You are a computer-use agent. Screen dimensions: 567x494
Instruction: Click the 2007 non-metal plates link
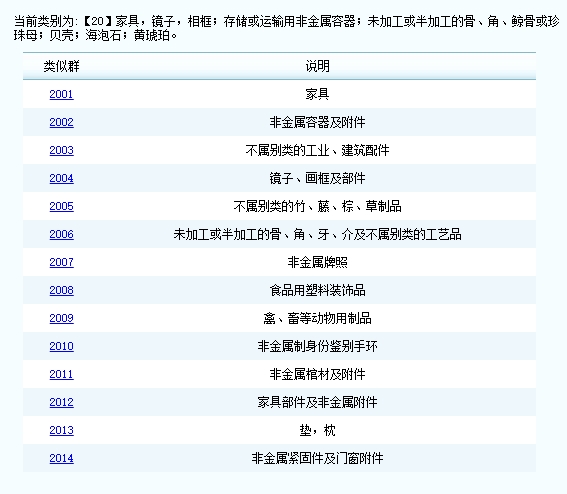pyautogui.click(x=61, y=262)
